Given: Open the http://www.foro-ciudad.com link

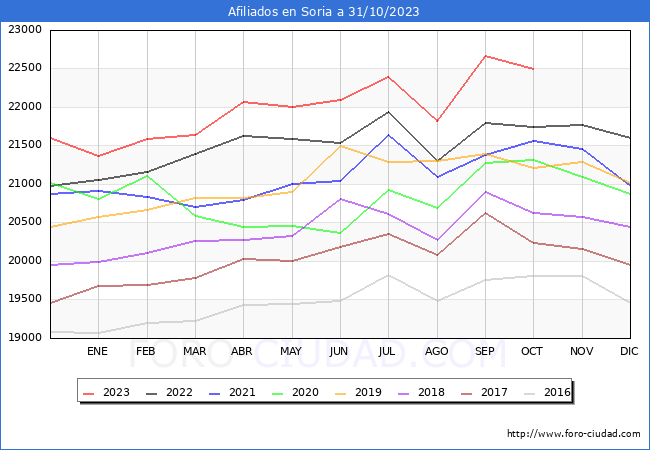Looking at the screenshot, I should [x=574, y=434].
